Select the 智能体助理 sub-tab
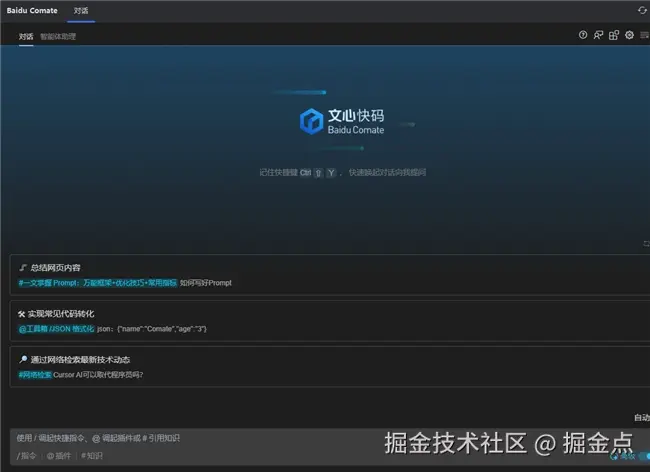The height and width of the screenshot is (472, 650). pyautogui.click(x=58, y=36)
